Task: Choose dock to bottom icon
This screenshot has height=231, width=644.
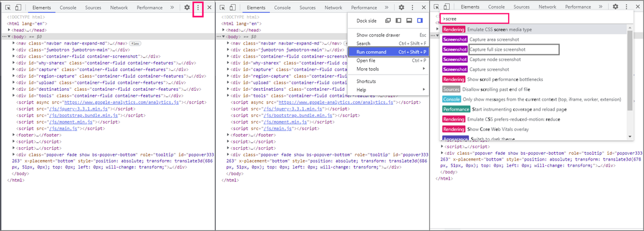Action: point(409,20)
